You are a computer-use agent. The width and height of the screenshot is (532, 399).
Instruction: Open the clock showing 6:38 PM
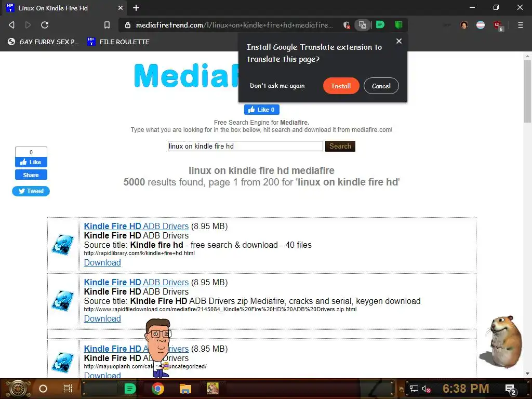tap(466, 389)
